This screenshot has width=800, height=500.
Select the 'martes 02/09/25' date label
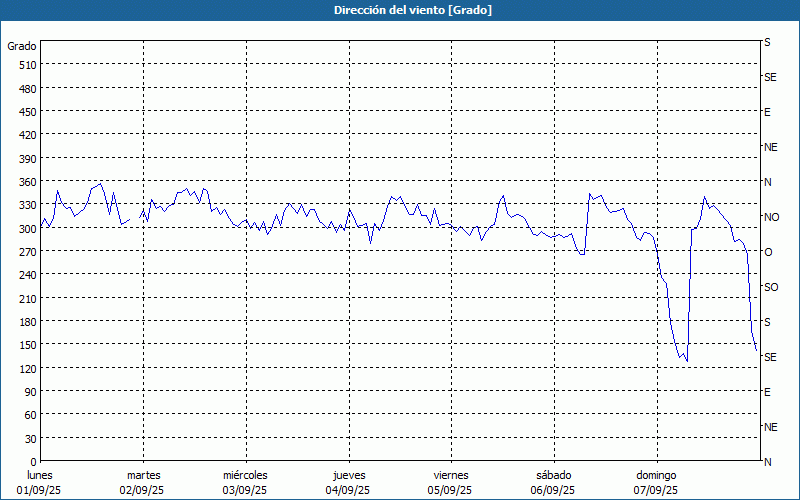tap(143, 483)
